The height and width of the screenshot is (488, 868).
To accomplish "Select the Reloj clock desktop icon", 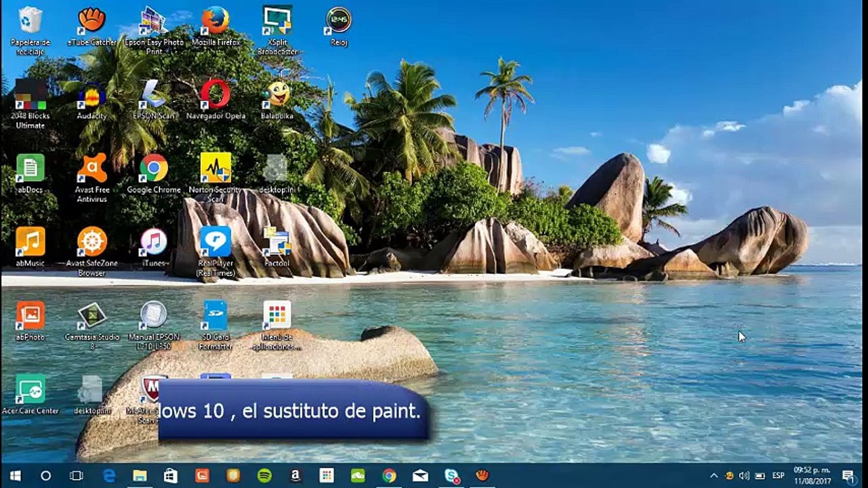I will coord(339,27).
